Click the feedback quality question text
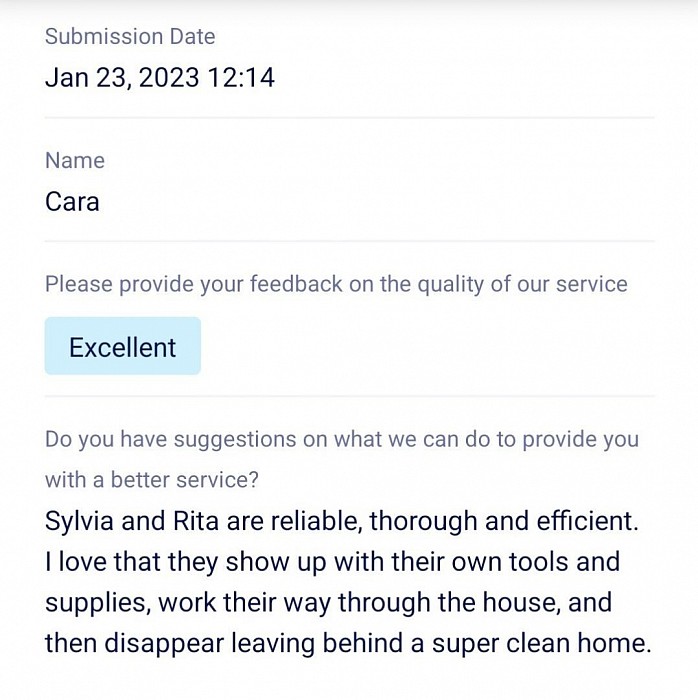Image resolution: width=698 pixels, height=700 pixels. pos(337,284)
